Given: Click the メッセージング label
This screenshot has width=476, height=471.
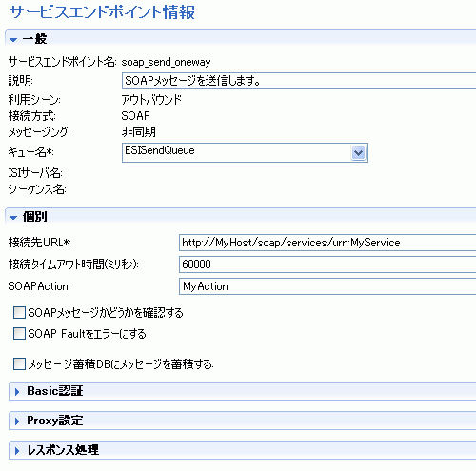Looking at the screenshot, I should (x=39, y=131).
